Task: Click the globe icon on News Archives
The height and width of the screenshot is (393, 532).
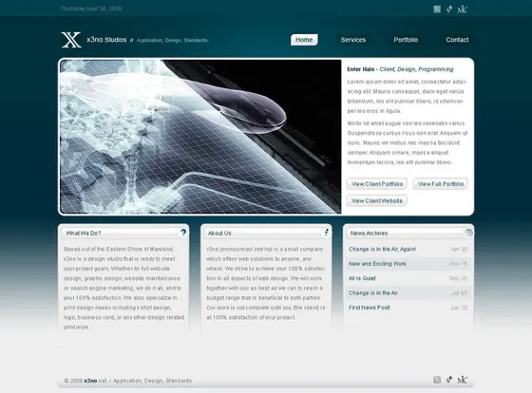Action: (468, 233)
